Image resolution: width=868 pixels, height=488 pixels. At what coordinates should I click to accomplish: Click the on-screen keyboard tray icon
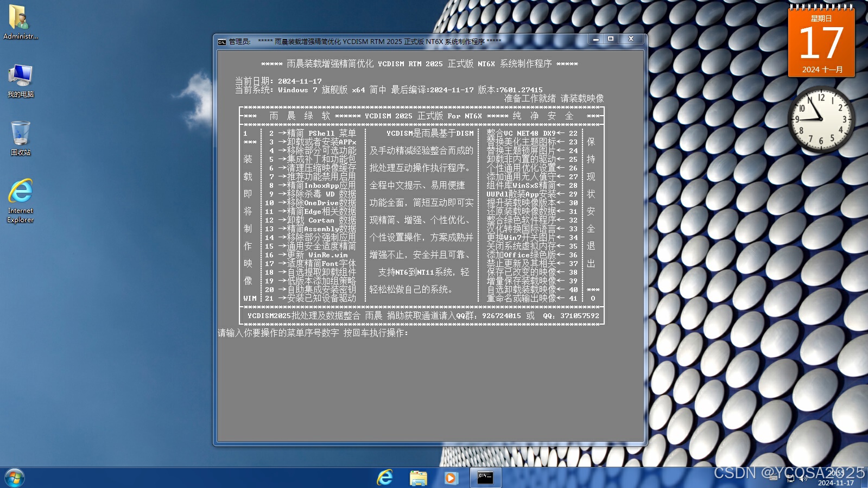coord(773,478)
